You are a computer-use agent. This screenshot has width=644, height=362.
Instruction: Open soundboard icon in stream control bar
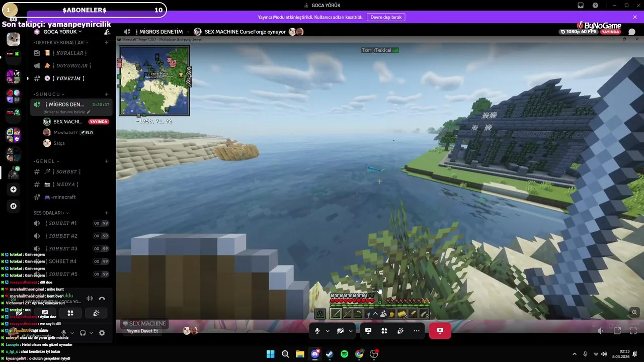tap(400, 331)
